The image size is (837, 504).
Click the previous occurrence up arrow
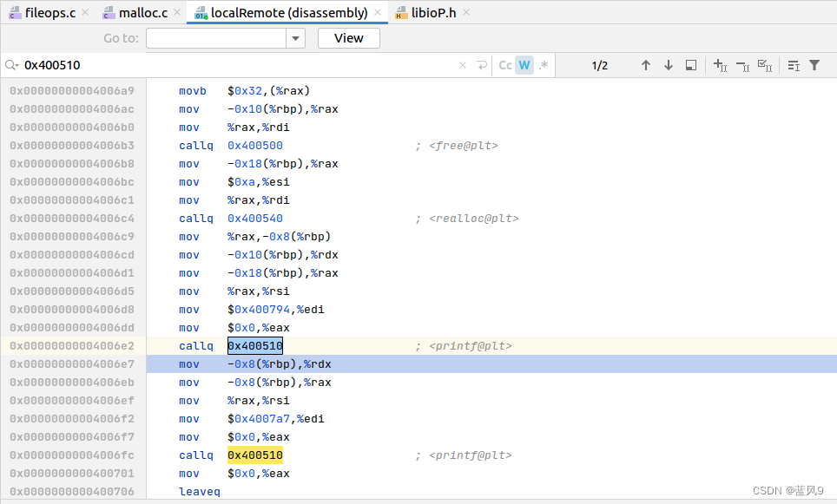point(646,65)
